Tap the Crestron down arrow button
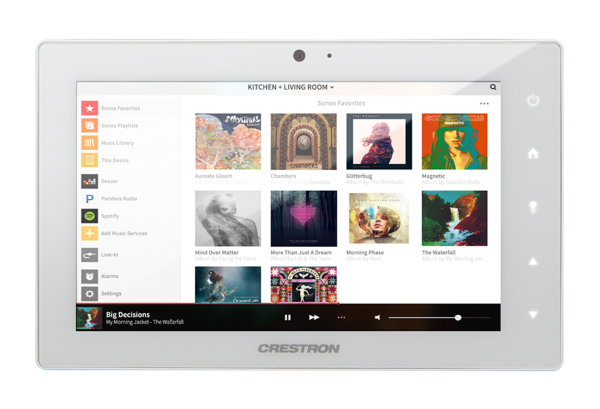Screen dimensions: 600x409 (x=533, y=314)
